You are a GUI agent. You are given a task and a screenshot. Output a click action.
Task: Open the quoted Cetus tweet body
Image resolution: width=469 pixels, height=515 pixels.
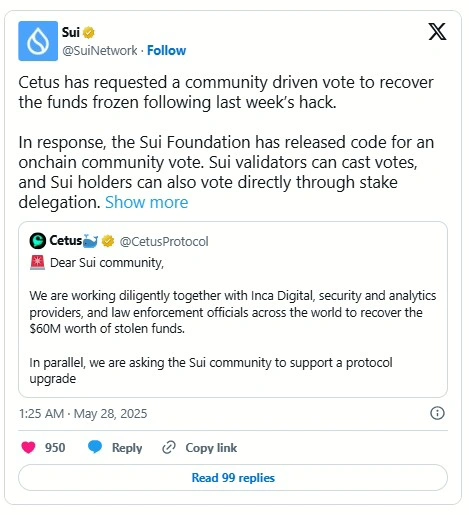click(x=233, y=321)
